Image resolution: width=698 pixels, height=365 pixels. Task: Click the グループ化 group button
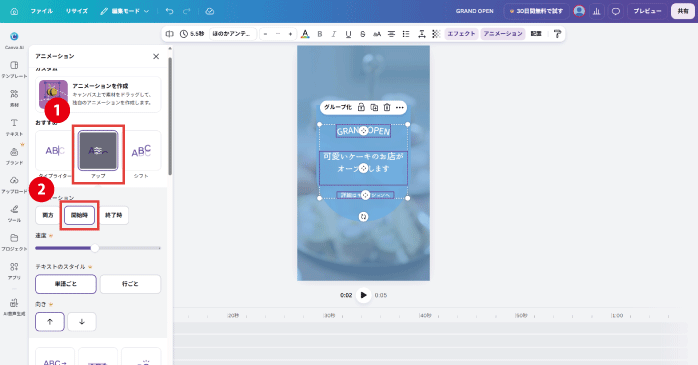[x=338, y=107]
